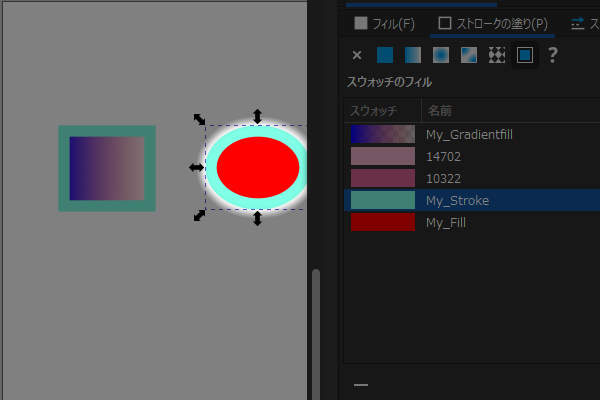
Task: Select the My_Fill swatch name
Action: pyautogui.click(x=446, y=222)
